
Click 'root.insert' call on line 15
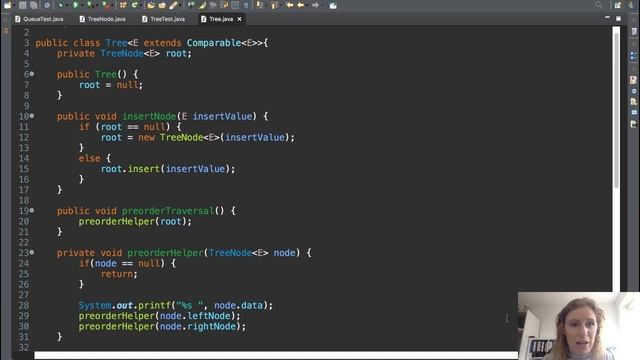tap(130, 169)
